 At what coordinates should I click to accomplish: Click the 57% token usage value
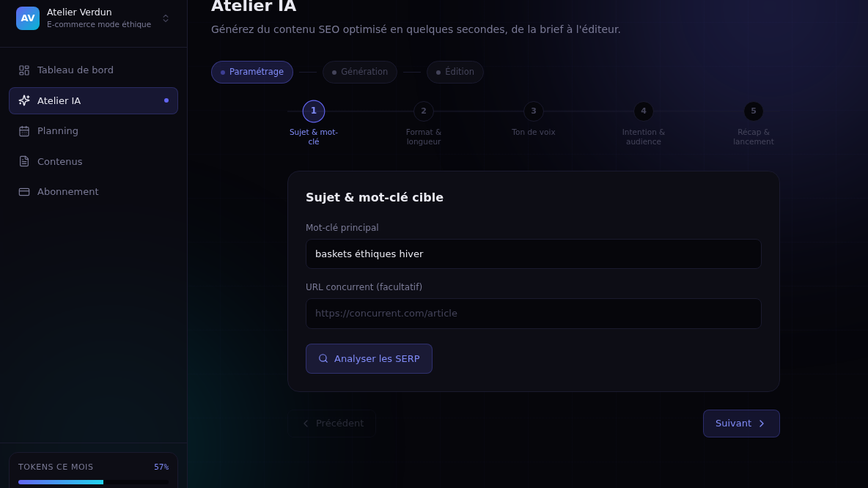161,467
